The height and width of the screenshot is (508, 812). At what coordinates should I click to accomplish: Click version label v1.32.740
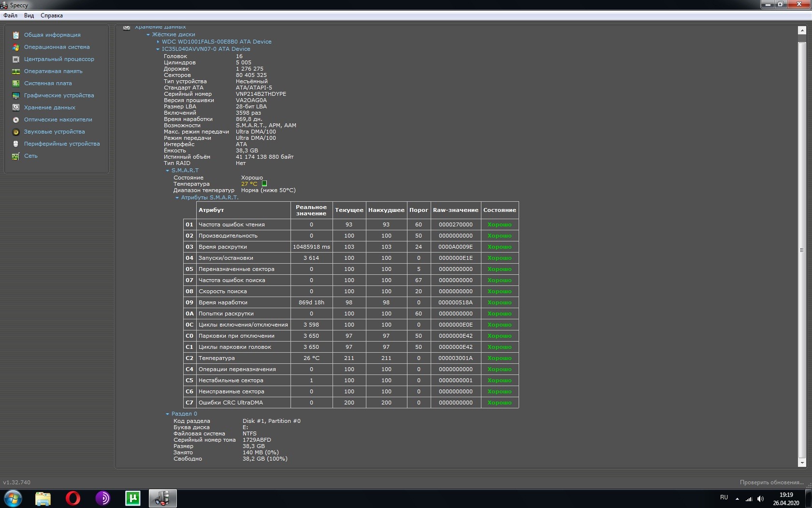pos(16,482)
